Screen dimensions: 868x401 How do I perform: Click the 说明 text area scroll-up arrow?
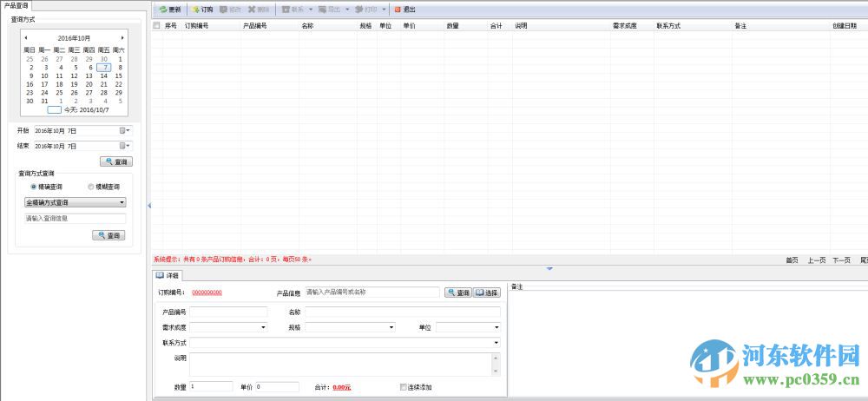[496, 358]
